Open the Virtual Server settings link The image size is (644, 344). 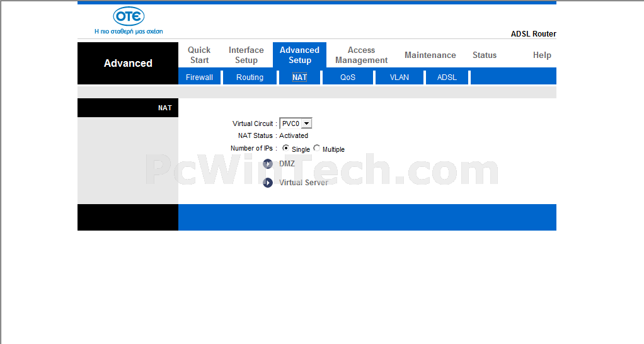click(x=304, y=183)
